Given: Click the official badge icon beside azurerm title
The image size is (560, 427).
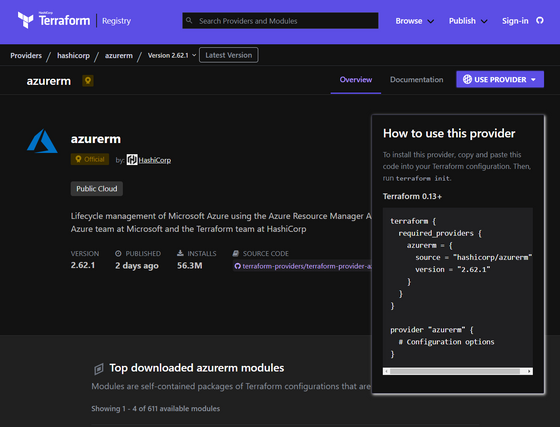Looking at the screenshot, I should click(x=88, y=81).
